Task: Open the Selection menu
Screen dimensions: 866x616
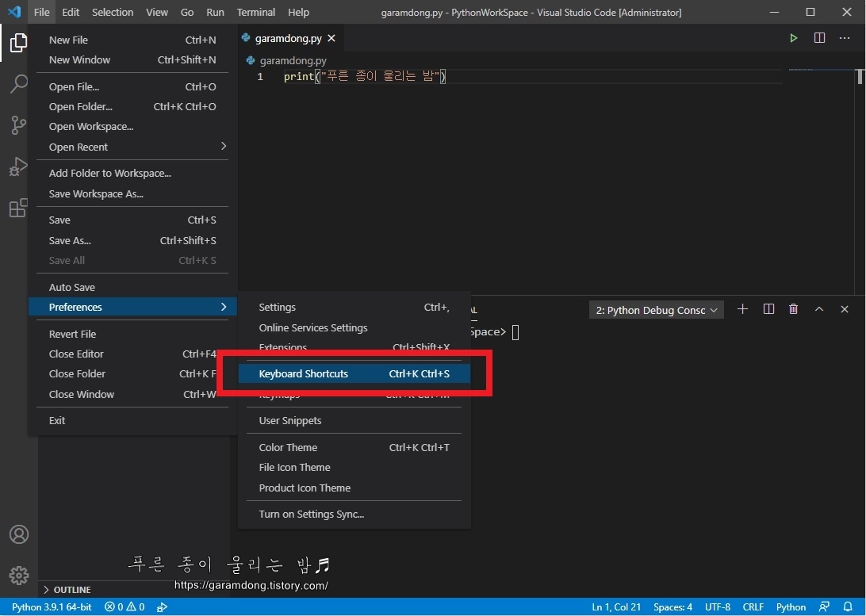Action: pos(113,12)
